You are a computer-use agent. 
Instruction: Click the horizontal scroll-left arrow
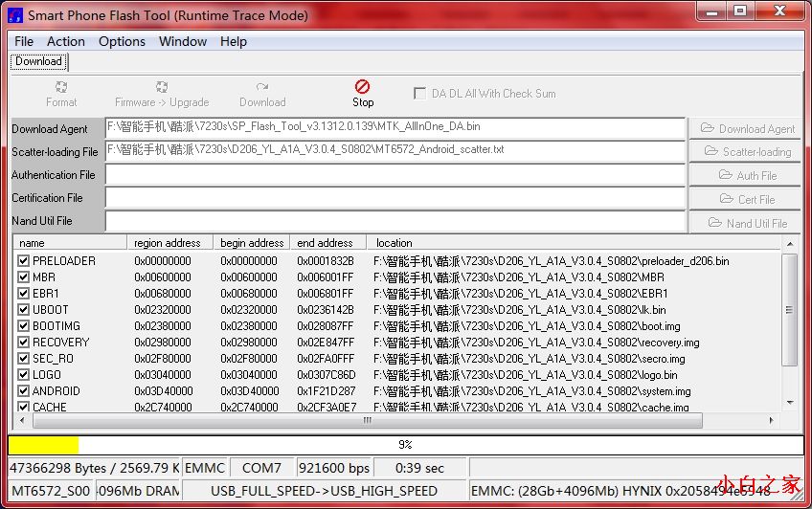22,420
